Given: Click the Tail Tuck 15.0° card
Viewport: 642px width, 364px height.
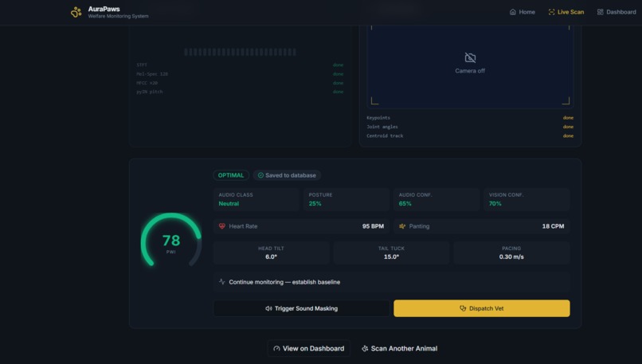Looking at the screenshot, I should (391, 252).
